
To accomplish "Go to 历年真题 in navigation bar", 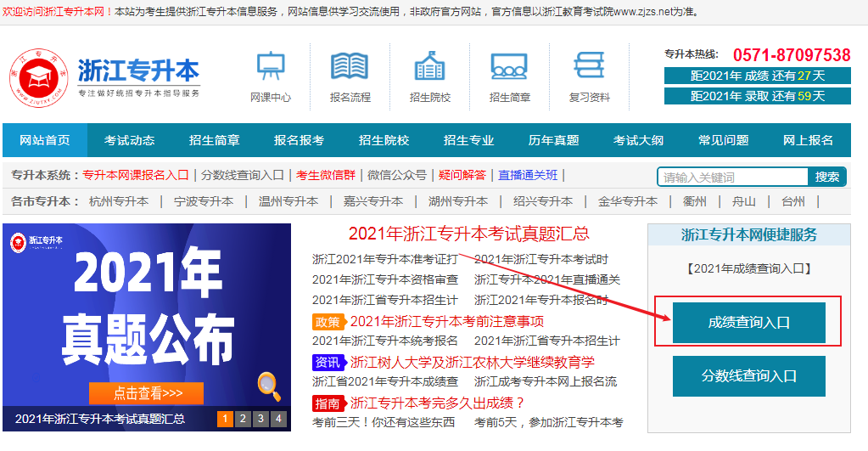I will click(x=553, y=140).
